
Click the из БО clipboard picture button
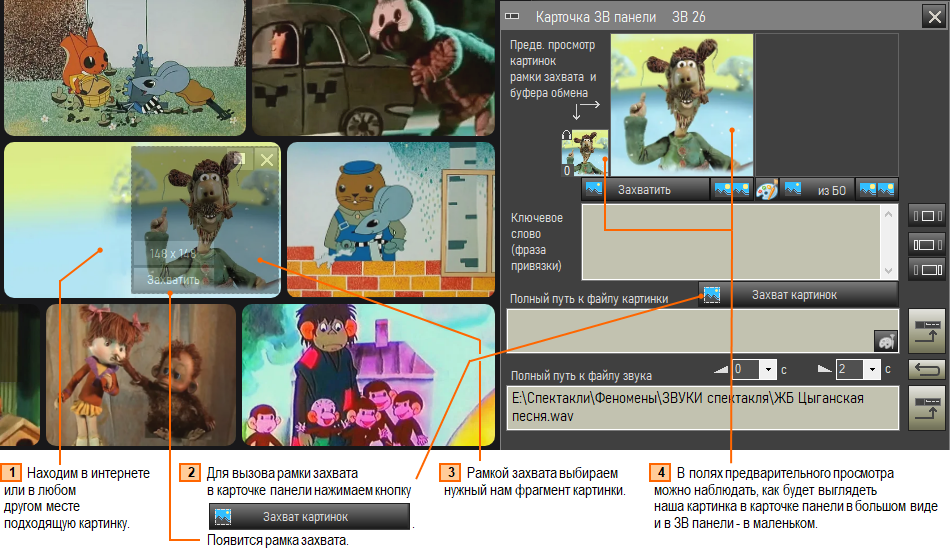pos(817,190)
